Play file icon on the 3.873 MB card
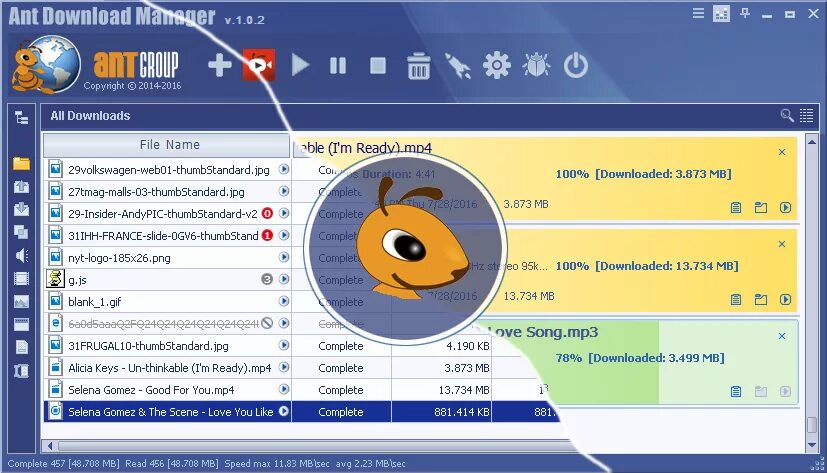The image size is (827, 473). 785,207
